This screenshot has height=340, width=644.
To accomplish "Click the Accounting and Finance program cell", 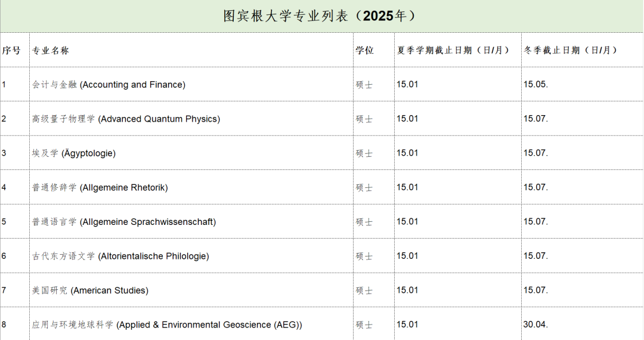I will pos(109,85).
